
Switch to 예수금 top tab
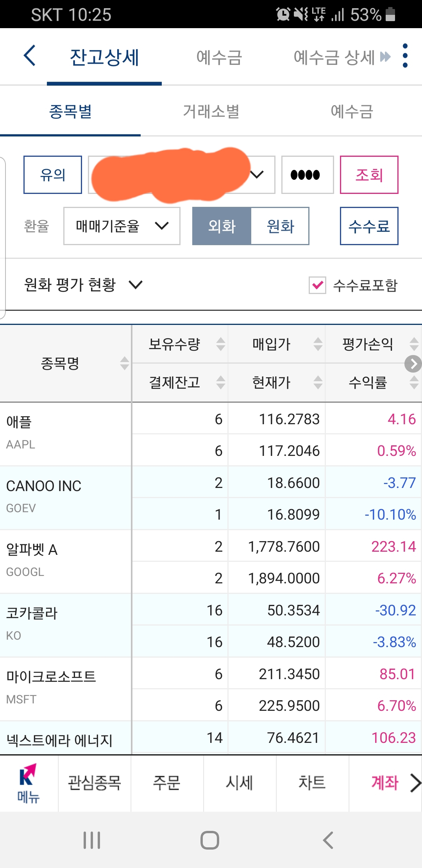(x=219, y=57)
